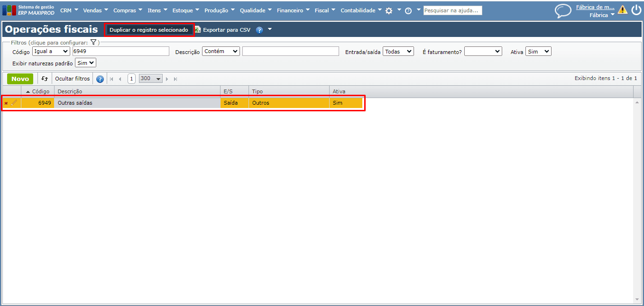Sort by the E/S column header
Screen dimensions: 644x306
234,91
